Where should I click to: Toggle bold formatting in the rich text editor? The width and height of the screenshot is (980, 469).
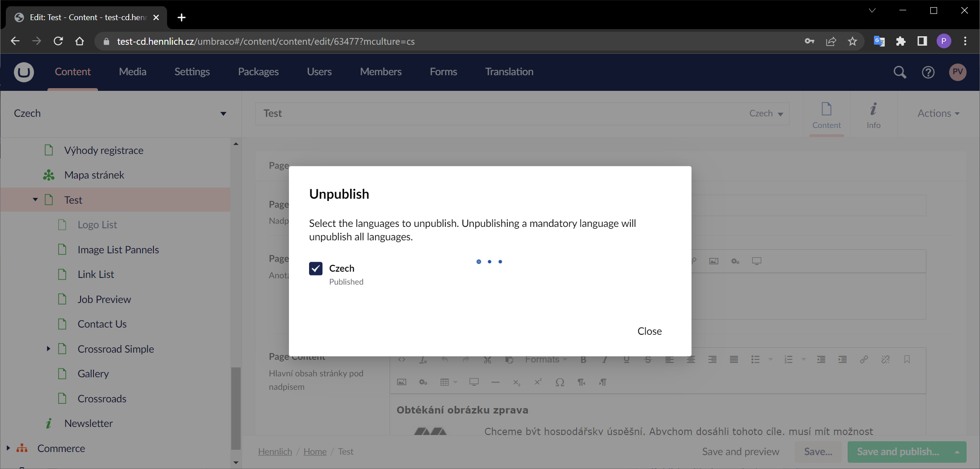pyautogui.click(x=584, y=359)
